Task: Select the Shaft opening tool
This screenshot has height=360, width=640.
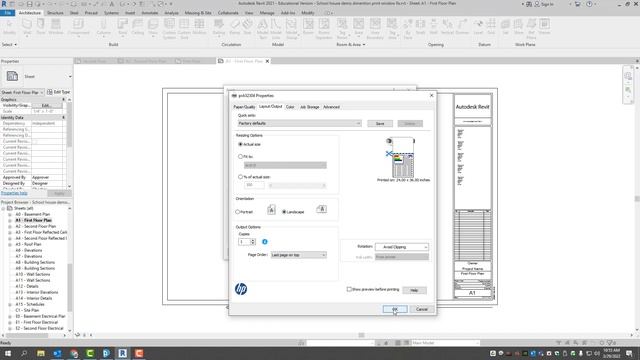Action: tap(420, 27)
